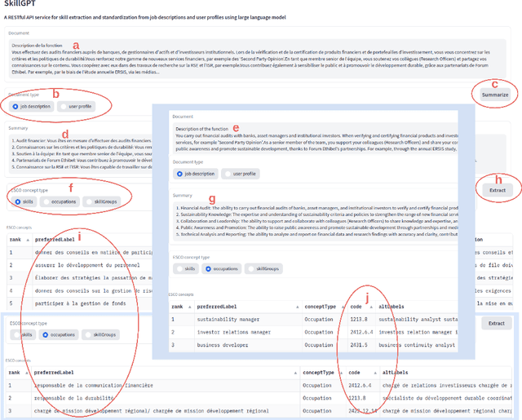Image resolution: width=522 pixels, height=420 pixels.
Task: Select 'job description' radio under the French document
Action: tap(31, 107)
